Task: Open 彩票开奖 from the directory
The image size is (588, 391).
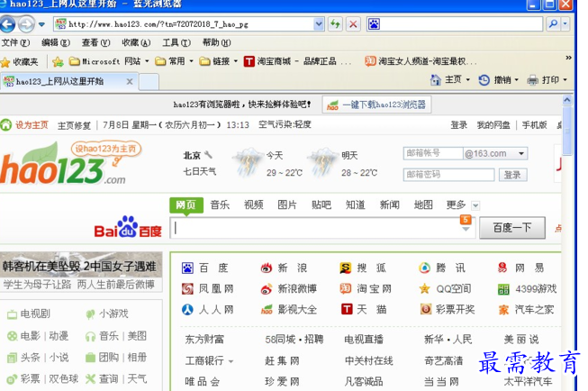Action: pos(448,310)
